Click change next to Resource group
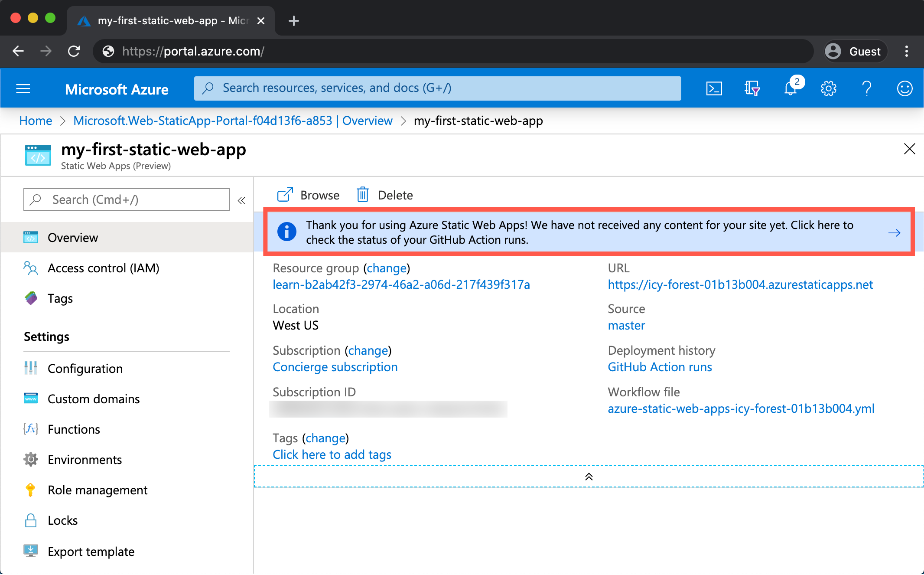 point(387,268)
